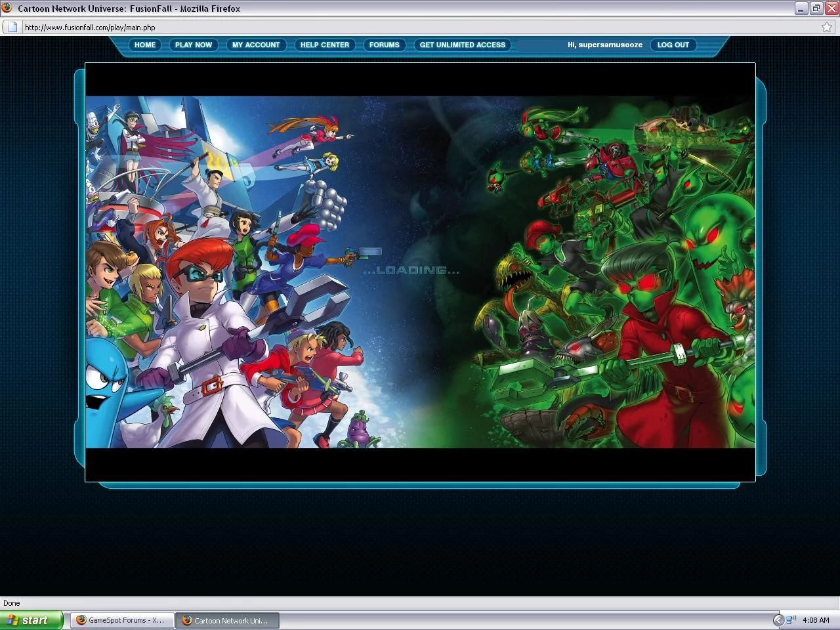Screen dimensions: 840x630
Task: Restore down the Firefox window
Action: point(816,9)
